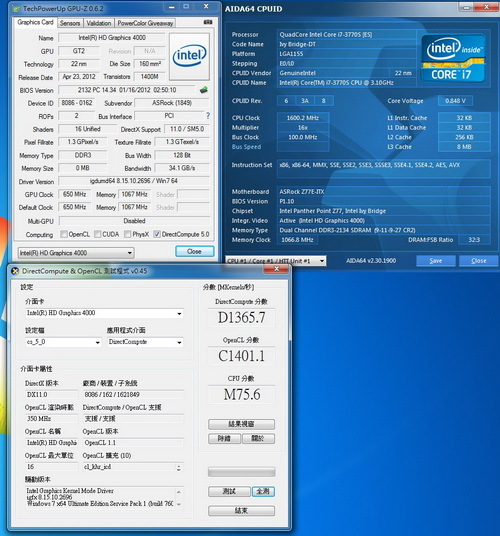Toggle the CUDA checkbox
This screenshot has height=536, width=500.
[x=97, y=234]
